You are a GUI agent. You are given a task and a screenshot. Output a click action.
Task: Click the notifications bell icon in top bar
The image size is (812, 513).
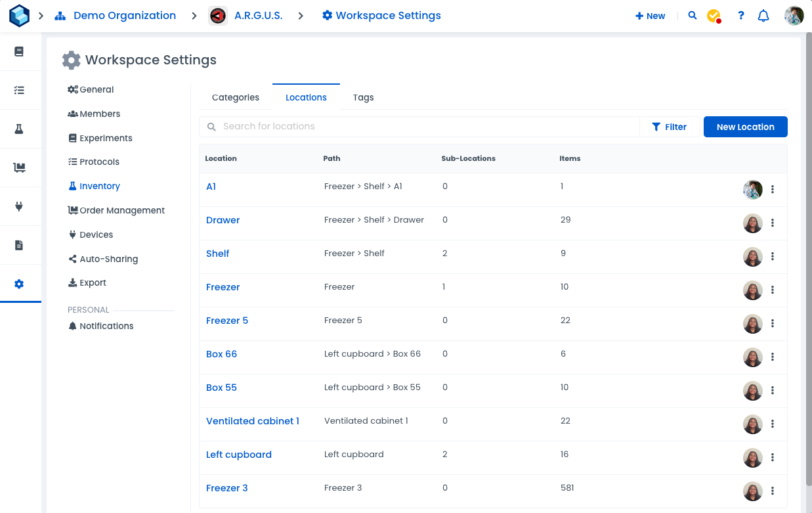(763, 16)
